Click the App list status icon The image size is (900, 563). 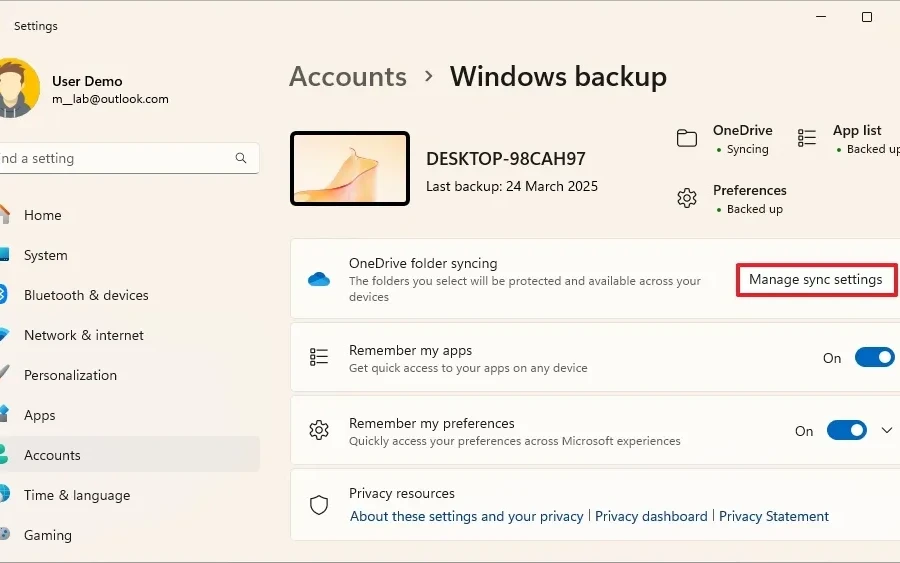(806, 138)
